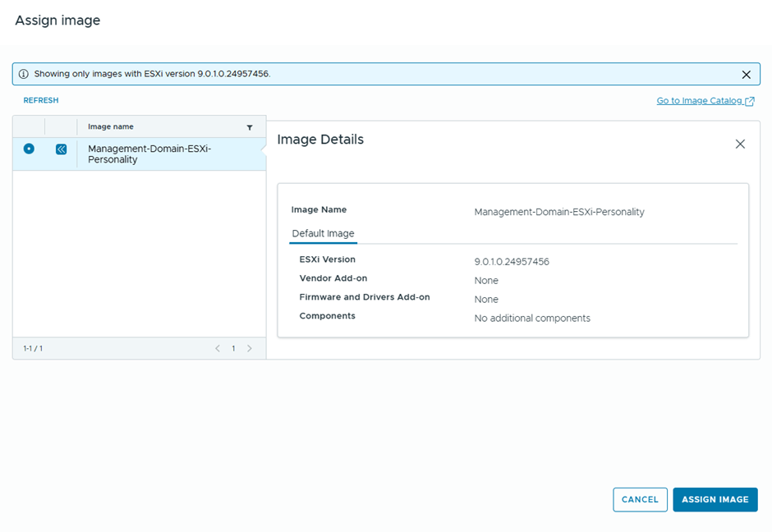Click the REFRESH link
This screenshot has height=532, width=772.
[x=41, y=100]
